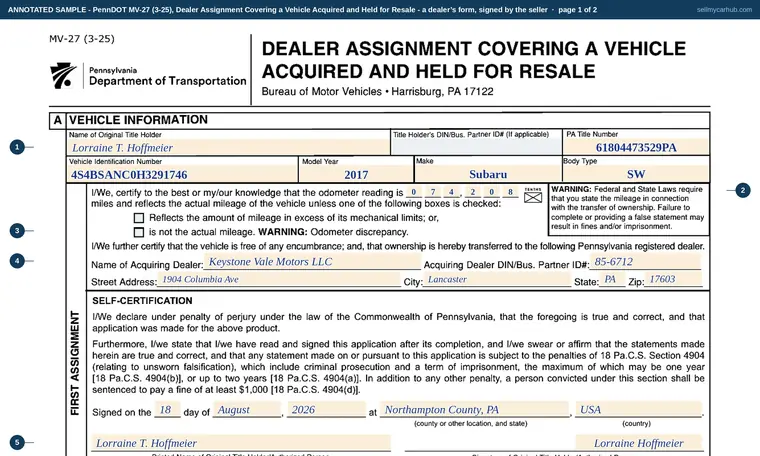Click the 'page 1 of 2' indicator in header
Image resolution: width=760 pixels, height=456 pixels.
pyautogui.click(x=578, y=10)
